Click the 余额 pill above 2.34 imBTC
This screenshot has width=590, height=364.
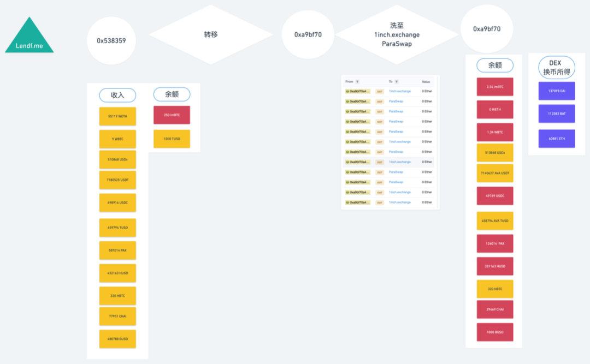tap(495, 65)
